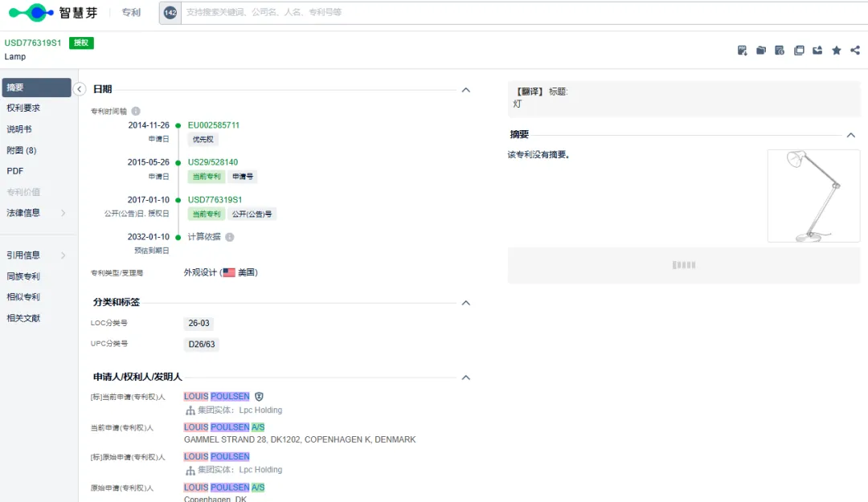The image size is (868, 502).
Task: Click the US flag icon
Action: coord(229,272)
